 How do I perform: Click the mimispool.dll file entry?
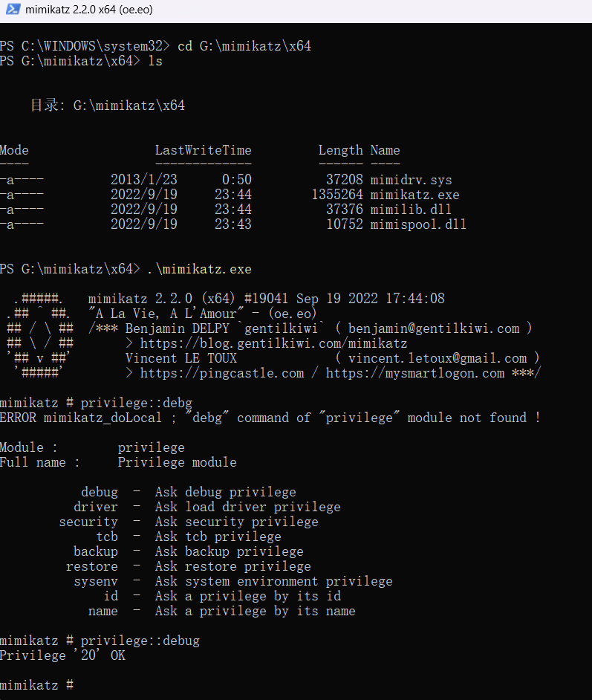(x=418, y=224)
